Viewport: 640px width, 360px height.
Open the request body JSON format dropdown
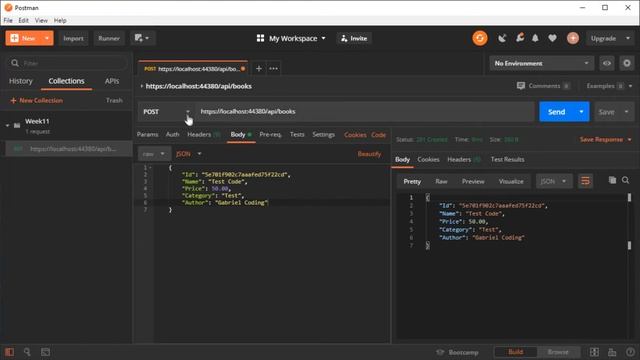click(x=189, y=154)
